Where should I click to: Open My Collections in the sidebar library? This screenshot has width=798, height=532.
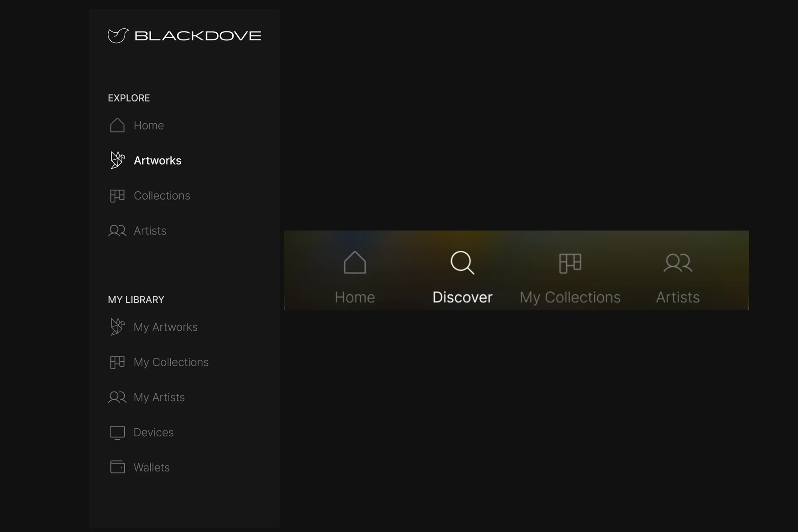(171, 362)
